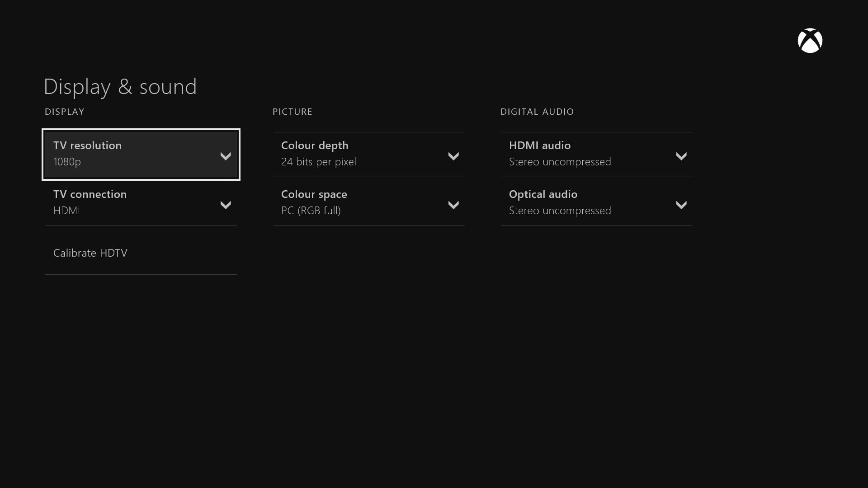The image size is (868, 488).
Task: Launch Calibrate HDTV
Action: pyautogui.click(x=90, y=253)
